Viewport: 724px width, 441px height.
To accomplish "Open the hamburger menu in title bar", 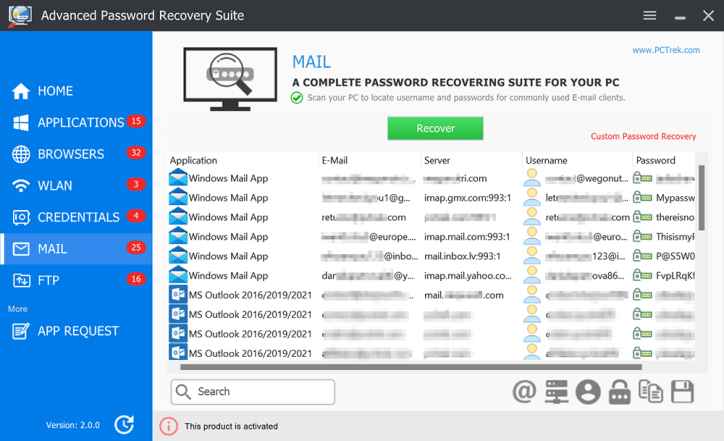I will (649, 16).
